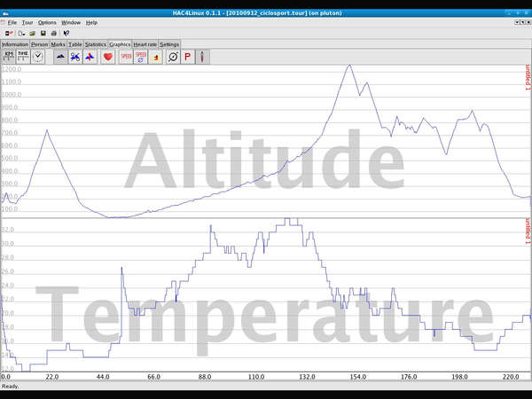Click the altitude peak on the graph
Screen dimensions: 532x399
coord(350,66)
